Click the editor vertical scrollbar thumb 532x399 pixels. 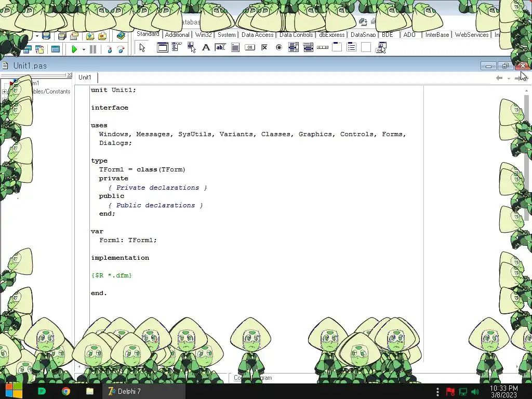pos(527,157)
